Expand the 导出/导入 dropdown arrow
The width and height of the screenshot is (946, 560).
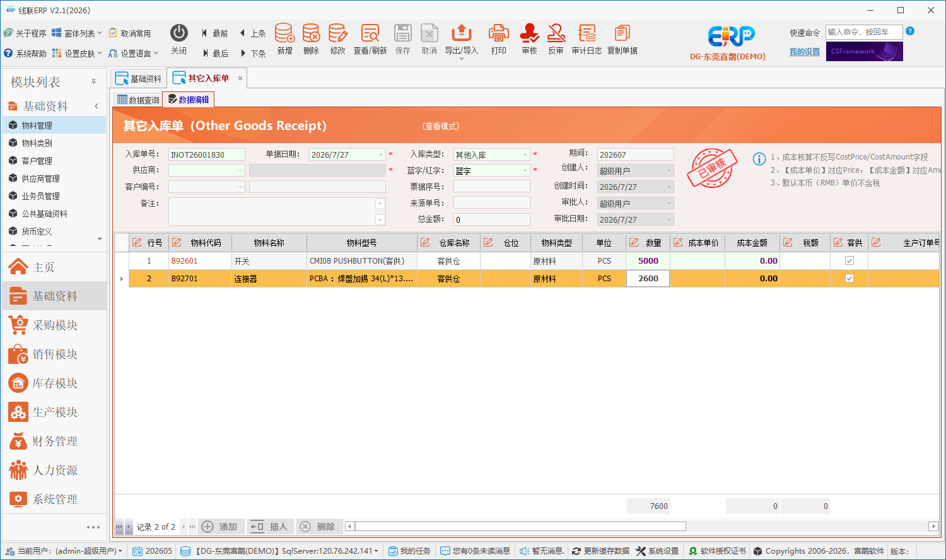(x=462, y=59)
